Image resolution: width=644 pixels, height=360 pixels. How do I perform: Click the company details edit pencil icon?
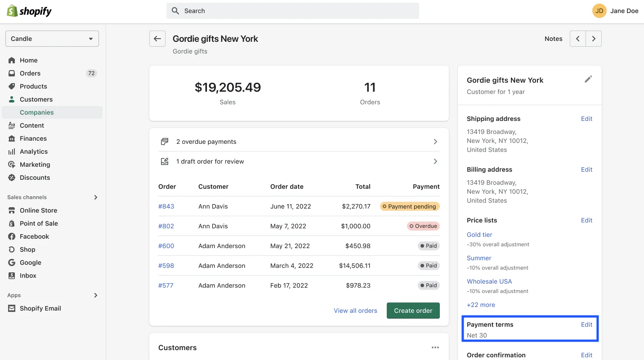(x=588, y=79)
